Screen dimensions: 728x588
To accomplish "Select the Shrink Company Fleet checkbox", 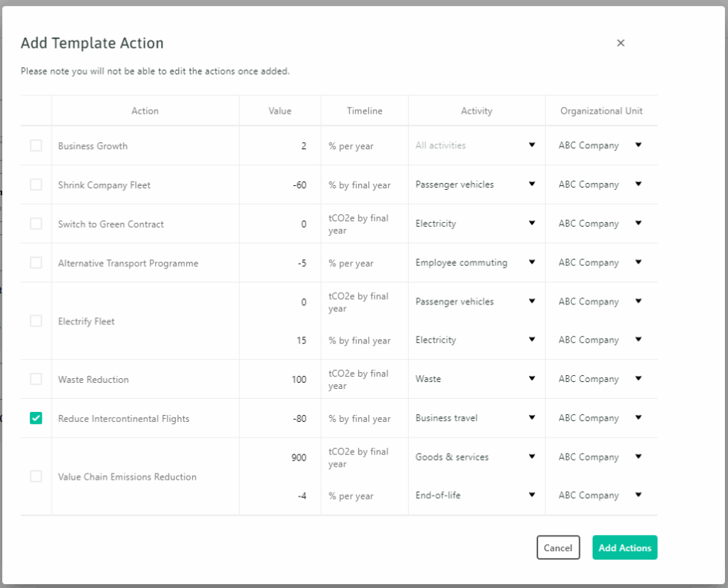I will (x=36, y=184).
